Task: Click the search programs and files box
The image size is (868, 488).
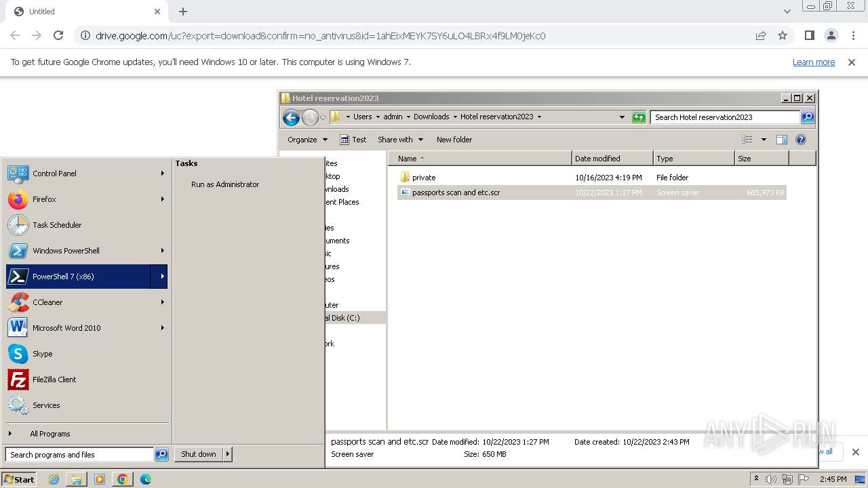Action: (80, 455)
